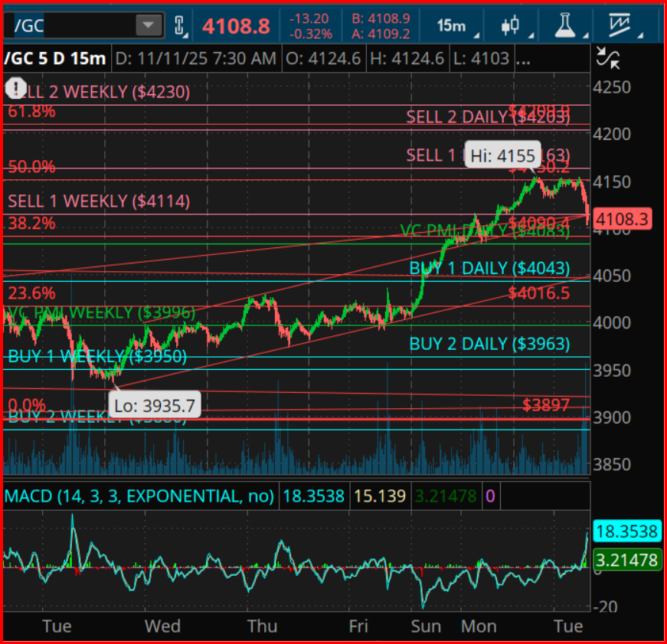This screenshot has height=644, width=667.
Task: Select the Hi: 4155 price bubble
Action: coord(502,155)
